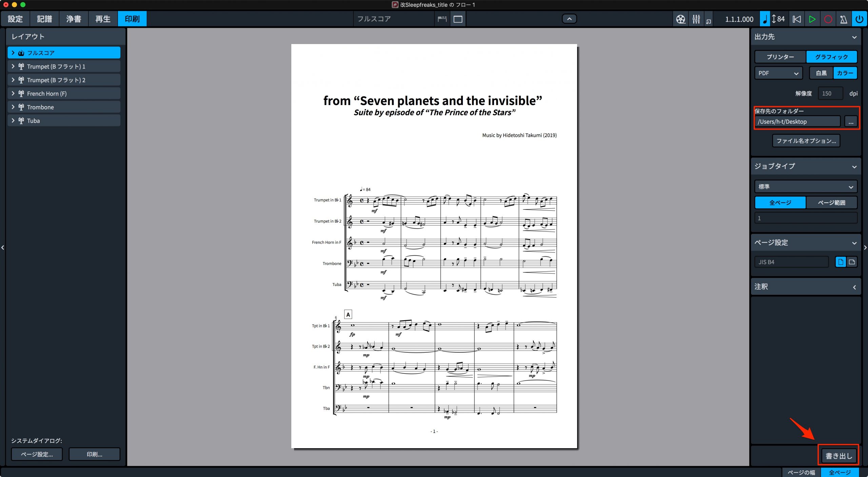Screen dimensions: 868x477
Task: Collapse the 出力先 section
Action: pyautogui.click(x=854, y=37)
